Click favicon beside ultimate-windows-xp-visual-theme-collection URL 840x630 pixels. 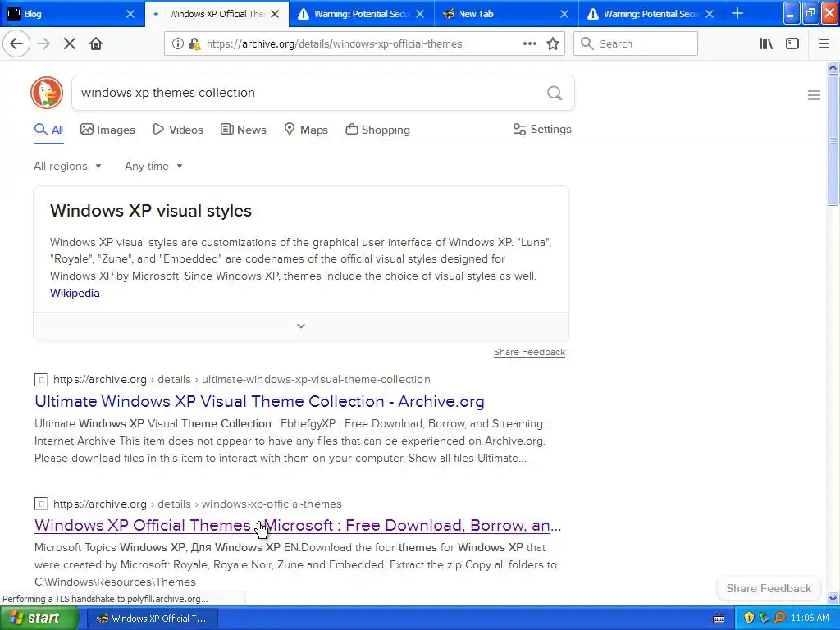[41, 379]
